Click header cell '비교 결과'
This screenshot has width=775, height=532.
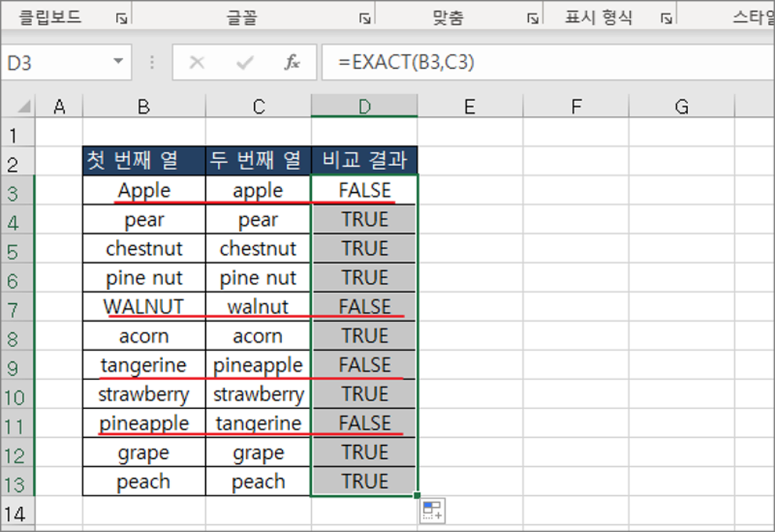click(365, 161)
